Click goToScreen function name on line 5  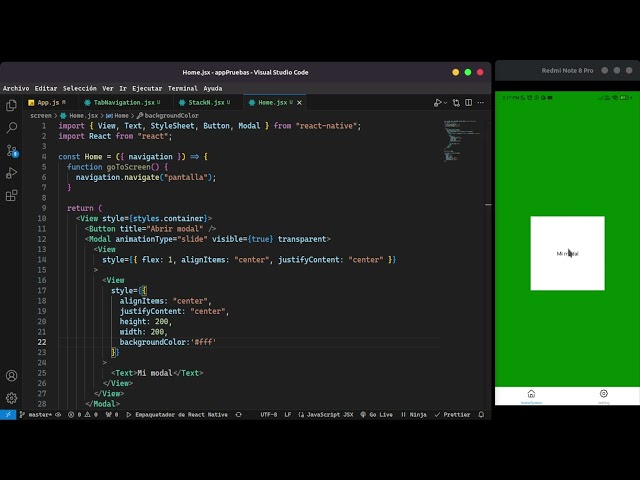pos(129,167)
